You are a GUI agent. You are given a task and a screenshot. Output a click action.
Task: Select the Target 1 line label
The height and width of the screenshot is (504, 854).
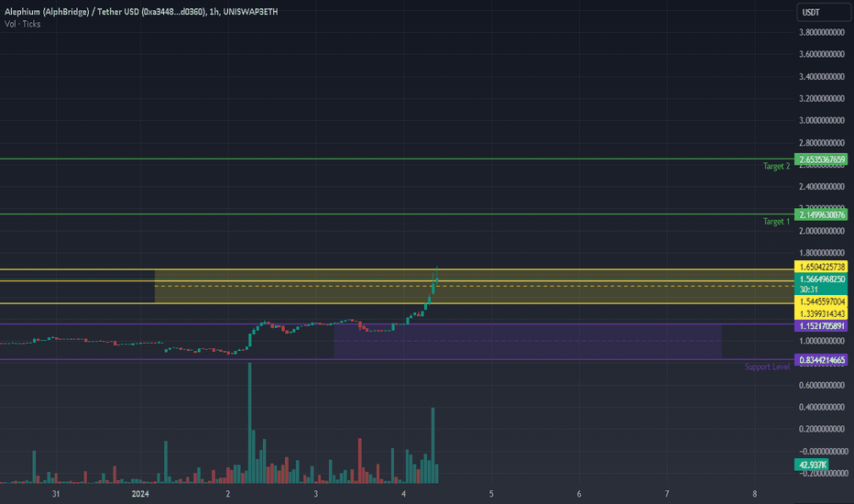click(x=776, y=221)
